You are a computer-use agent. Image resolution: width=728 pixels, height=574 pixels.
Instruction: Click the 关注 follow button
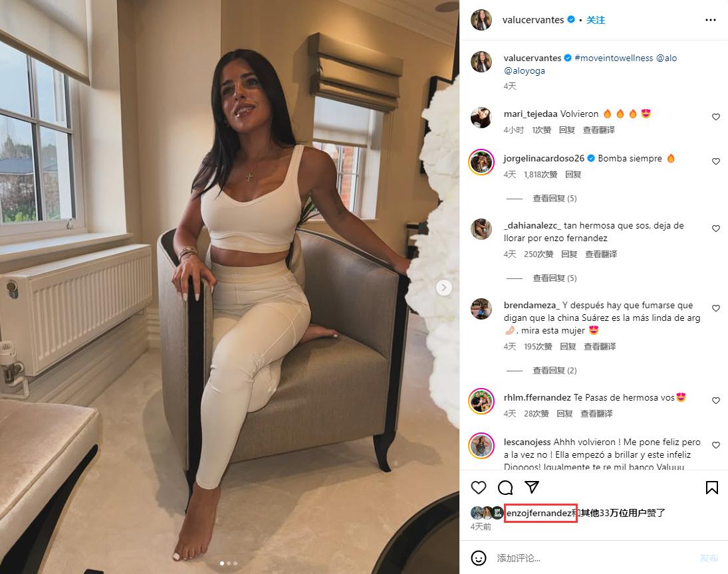[x=596, y=20]
